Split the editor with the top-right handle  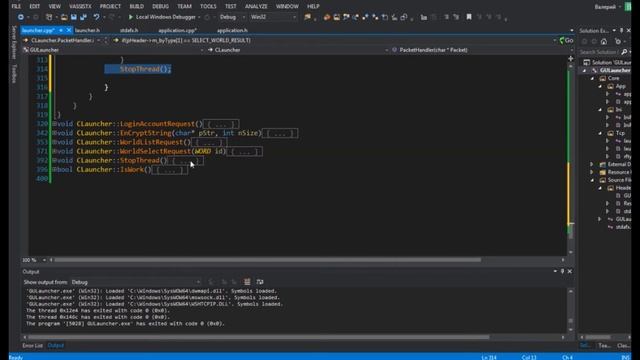570,59
